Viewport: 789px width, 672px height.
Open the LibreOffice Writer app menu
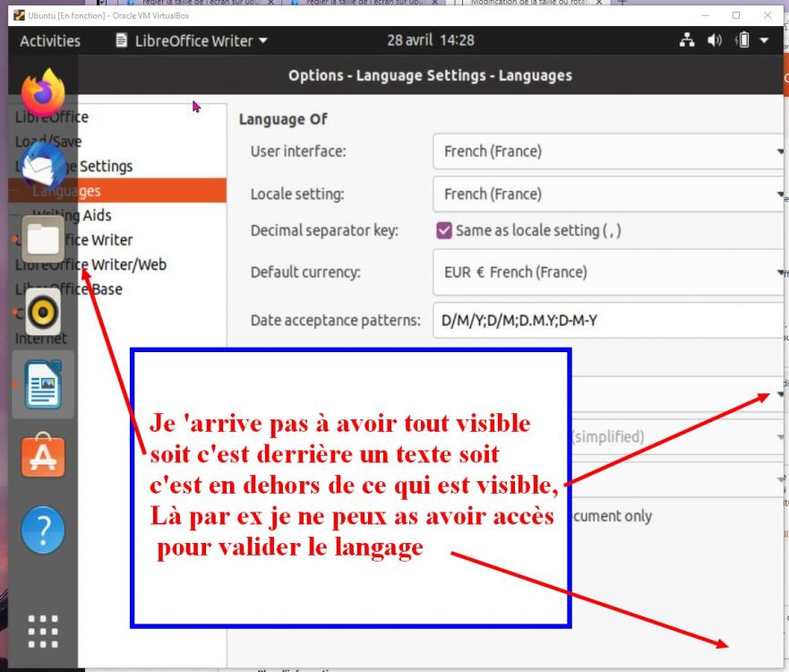pyautogui.click(x=192, y=41)
